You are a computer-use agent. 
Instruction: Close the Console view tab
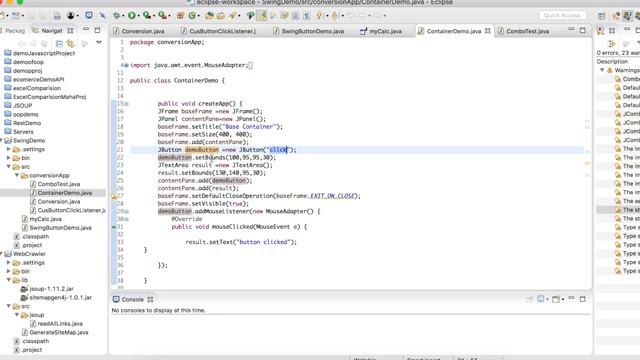pyautogui.click(x=150, y=300)
